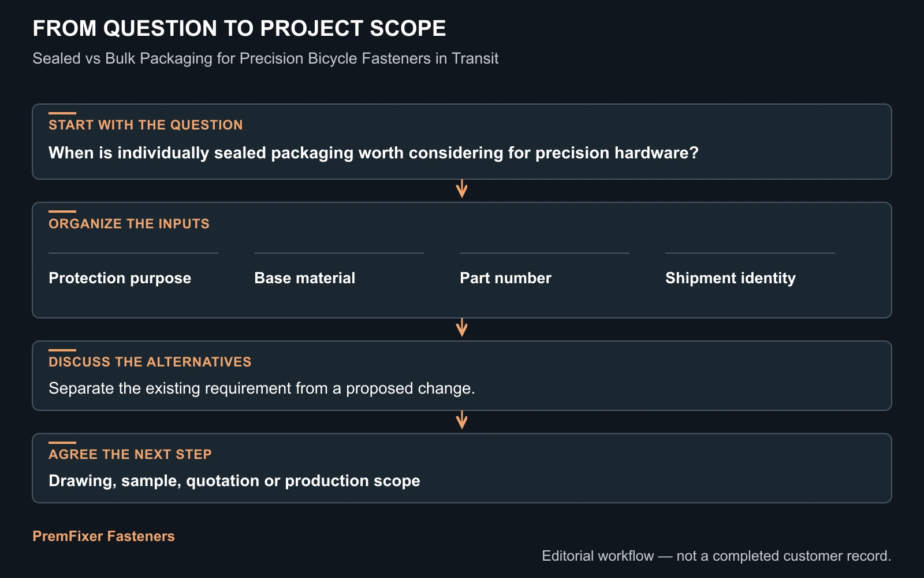Click the 'PremFixer Fasteners' brand name
The image size is (924, 578).
(103, 536)
